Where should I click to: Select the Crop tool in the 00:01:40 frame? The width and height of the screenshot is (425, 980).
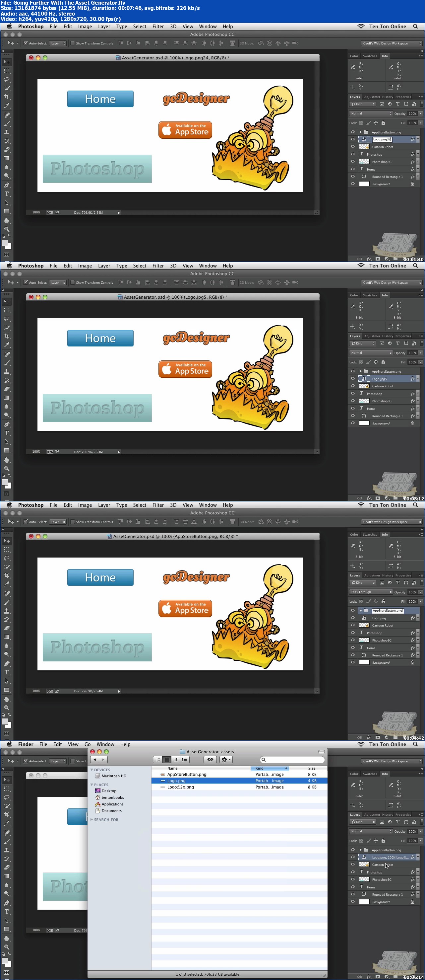coord(6,97)
